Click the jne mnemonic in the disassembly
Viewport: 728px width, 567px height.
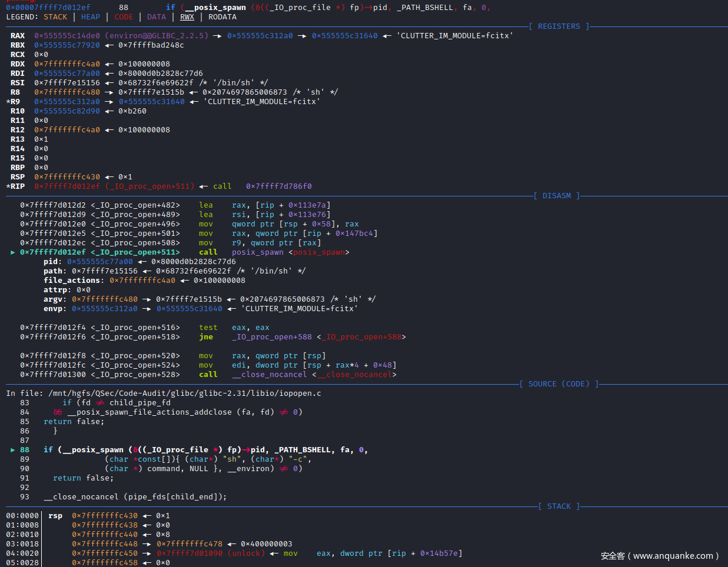coord(206,337)
